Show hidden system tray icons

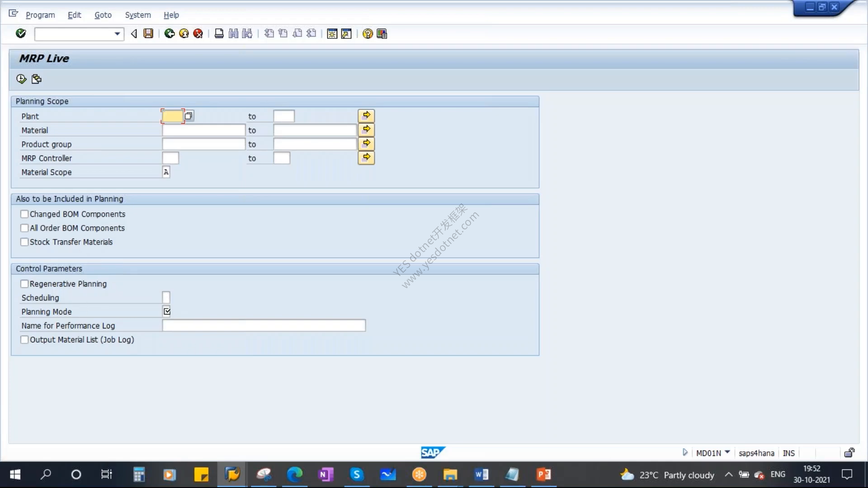728,474
